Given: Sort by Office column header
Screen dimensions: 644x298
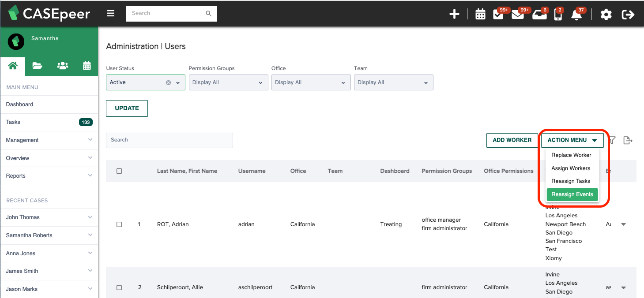Looking at the screenshot, I should click(x=298, y=171).
